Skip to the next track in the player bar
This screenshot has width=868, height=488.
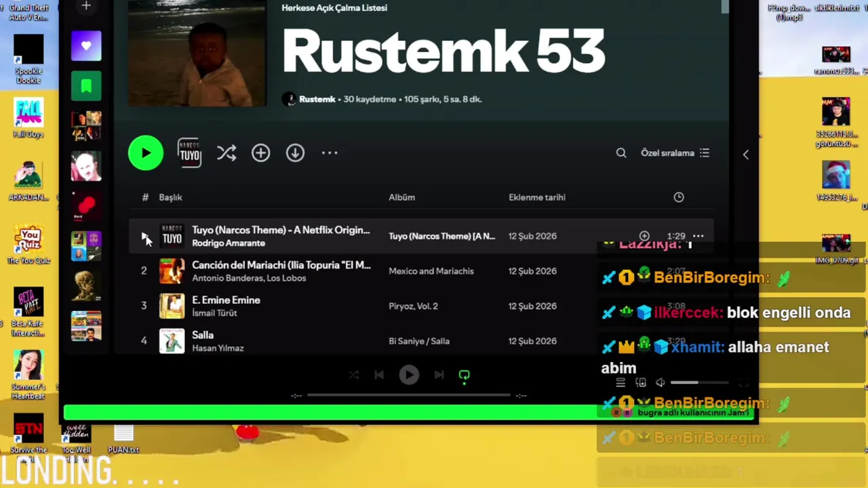pyautogui.click(x=439, y=375)
